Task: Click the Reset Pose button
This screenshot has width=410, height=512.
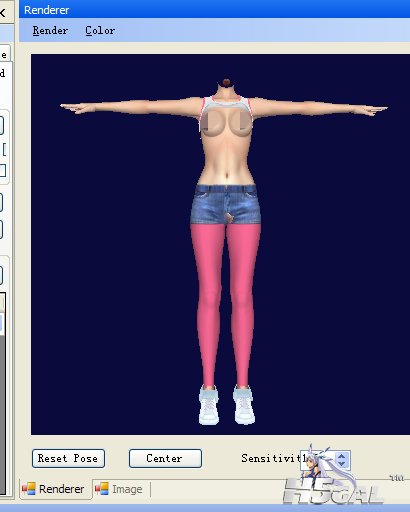Action: (x=68, y=458)
